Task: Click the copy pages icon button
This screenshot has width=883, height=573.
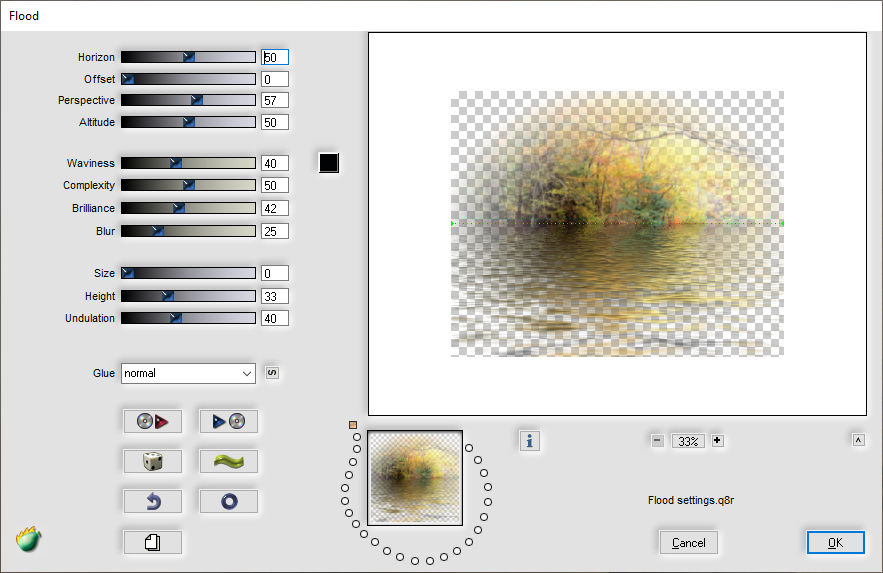Action: click(153, 543)
